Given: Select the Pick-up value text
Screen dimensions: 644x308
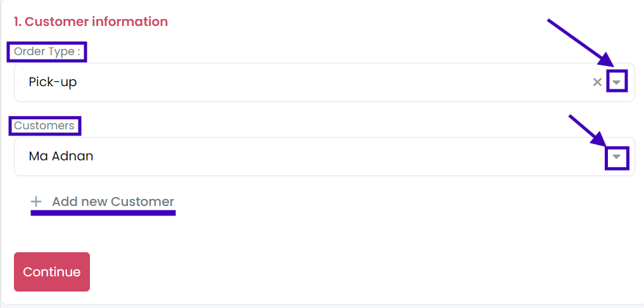Looking at the screenshot, I should [x=53, y=82].
